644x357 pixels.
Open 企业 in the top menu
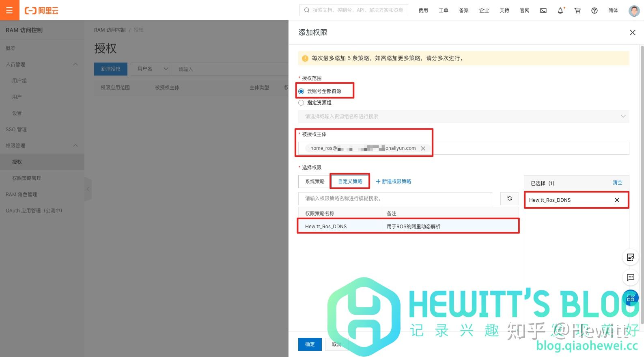pyautogui.click(x=484, y=11)
